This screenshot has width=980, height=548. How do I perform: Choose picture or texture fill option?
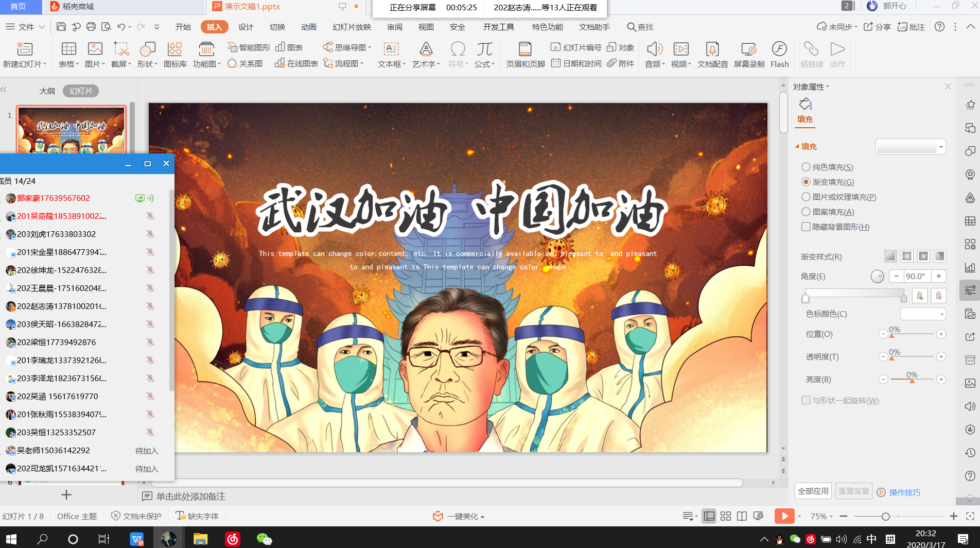806,197
